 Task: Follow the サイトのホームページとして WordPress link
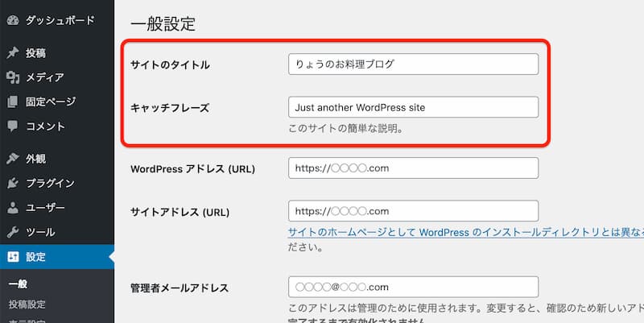pos(466,232)
